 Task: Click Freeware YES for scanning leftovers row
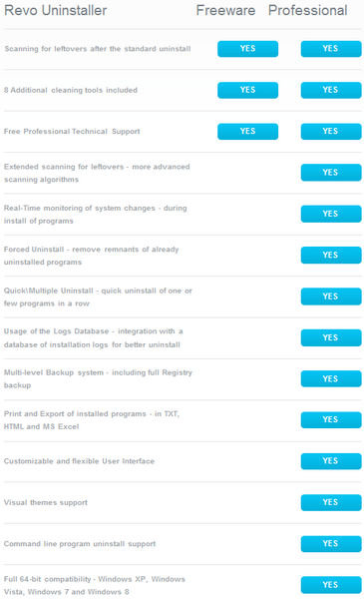click(247, 49)
